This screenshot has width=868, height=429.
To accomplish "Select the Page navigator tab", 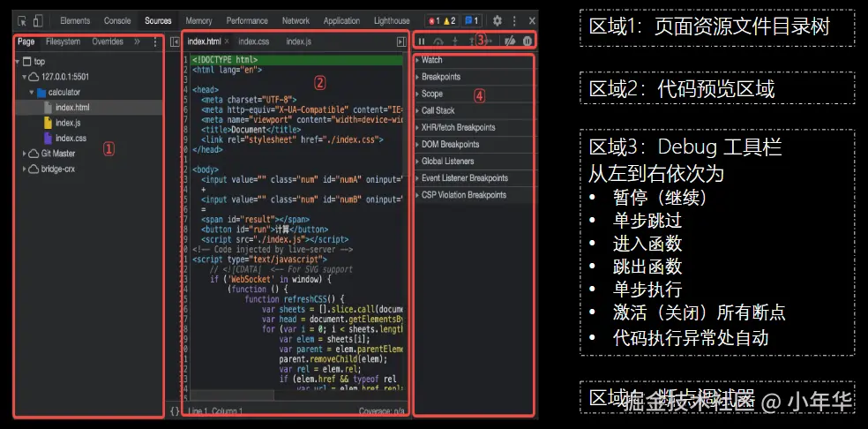I will (26, 41).
